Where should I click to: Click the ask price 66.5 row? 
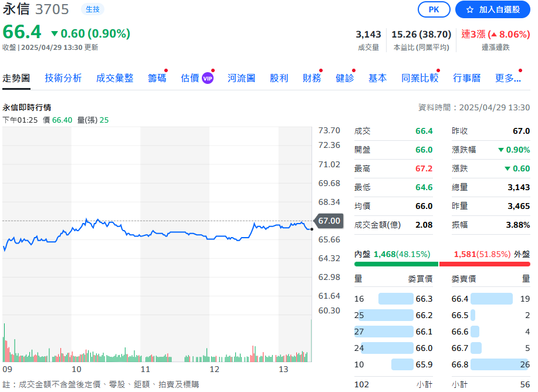(x=490, y=315)
